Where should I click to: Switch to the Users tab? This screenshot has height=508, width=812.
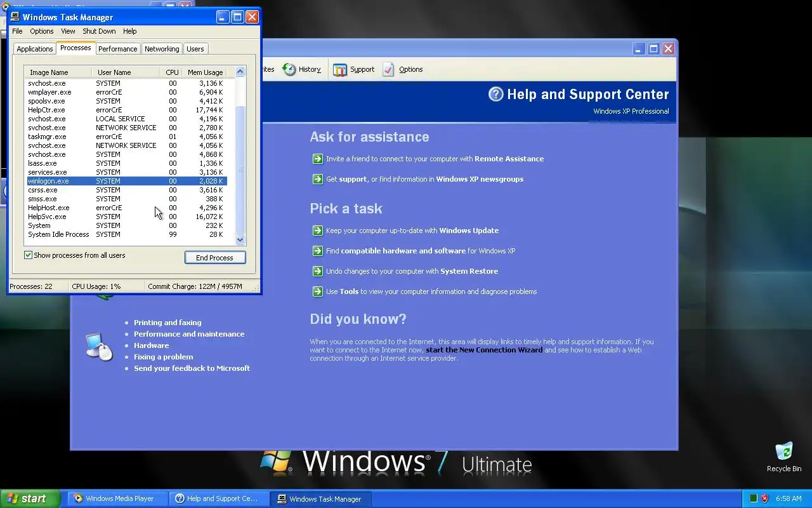click(195, 49)
